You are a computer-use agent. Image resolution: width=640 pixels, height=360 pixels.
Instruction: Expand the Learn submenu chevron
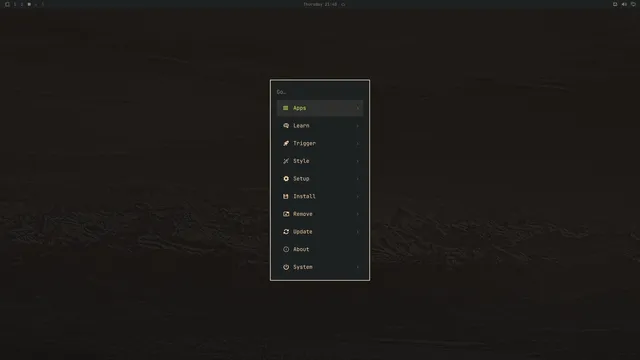pos(358,126)
